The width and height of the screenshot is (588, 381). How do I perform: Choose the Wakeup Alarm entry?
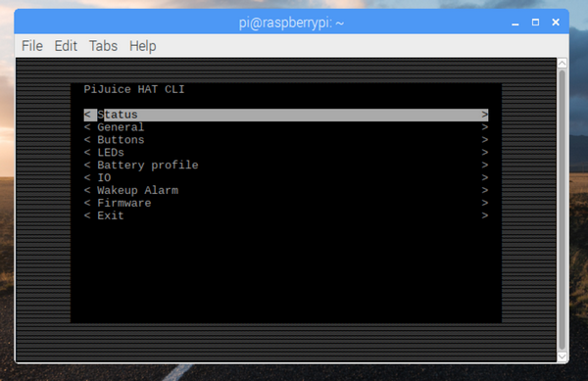point(286,190)
